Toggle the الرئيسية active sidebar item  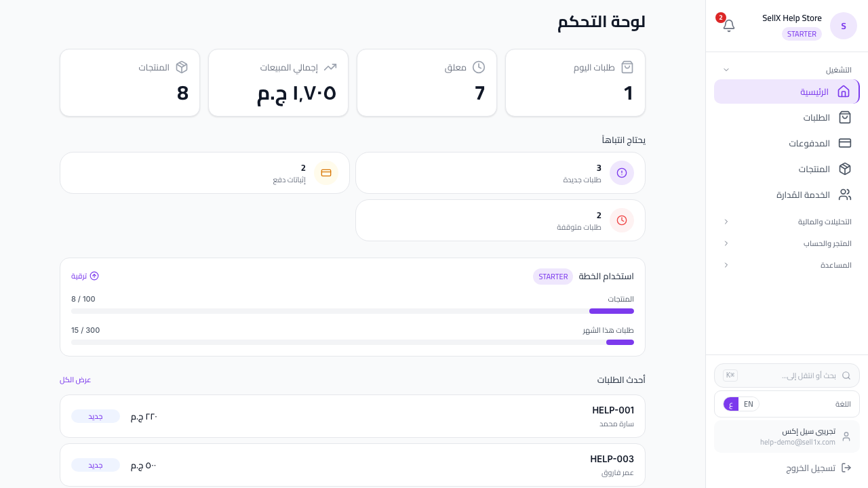coord(814,91)
